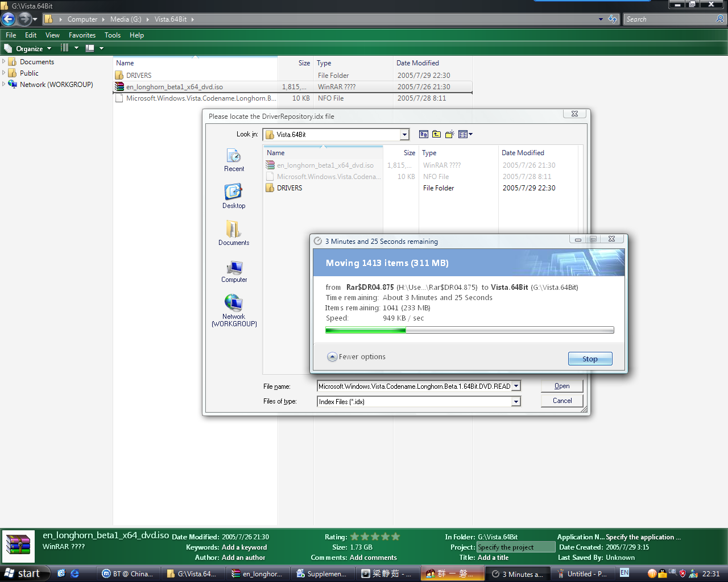
Task: Open the Files of type dropdown
Action: point(516,401)
